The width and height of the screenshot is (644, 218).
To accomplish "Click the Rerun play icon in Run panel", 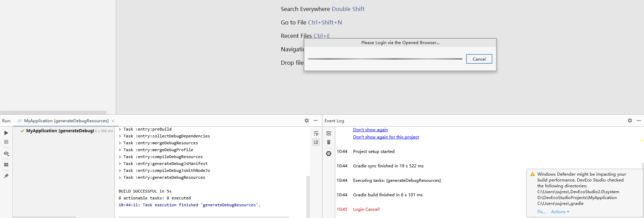I will tap(6, 133).
